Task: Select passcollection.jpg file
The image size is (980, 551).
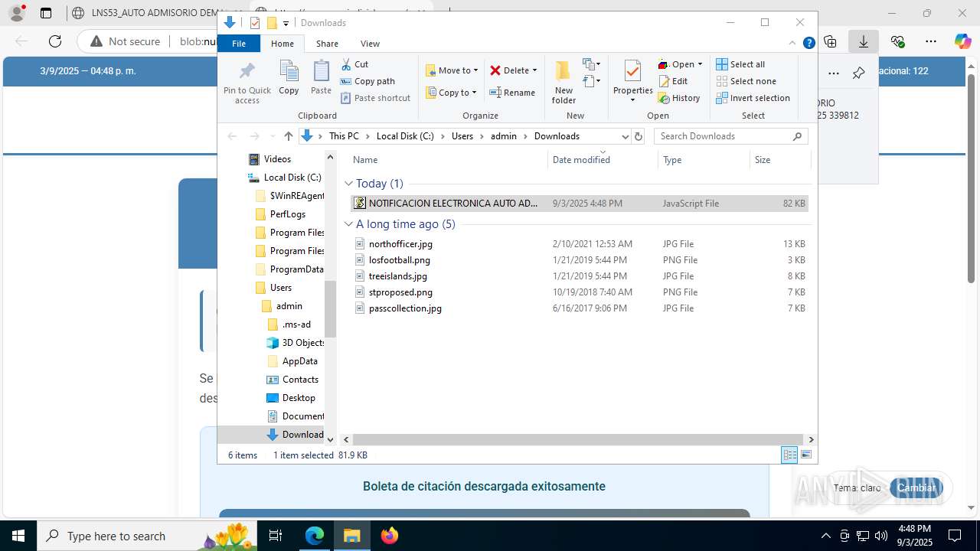Action: [579, 308]
